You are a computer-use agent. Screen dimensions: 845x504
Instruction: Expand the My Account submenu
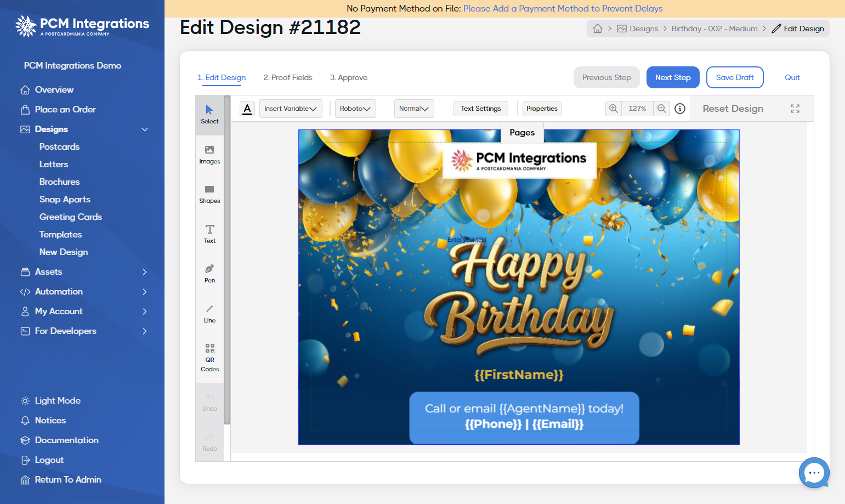tap(145, 312)
